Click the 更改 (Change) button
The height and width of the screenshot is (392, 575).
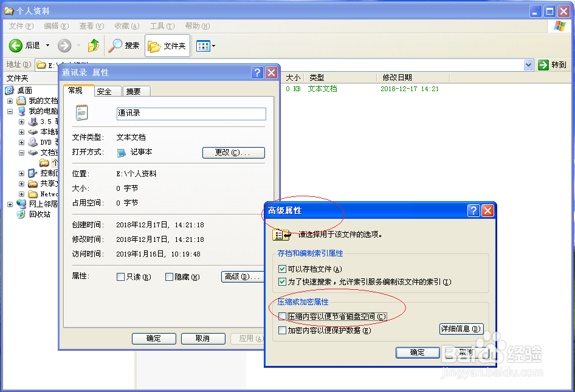pos(233,153)
